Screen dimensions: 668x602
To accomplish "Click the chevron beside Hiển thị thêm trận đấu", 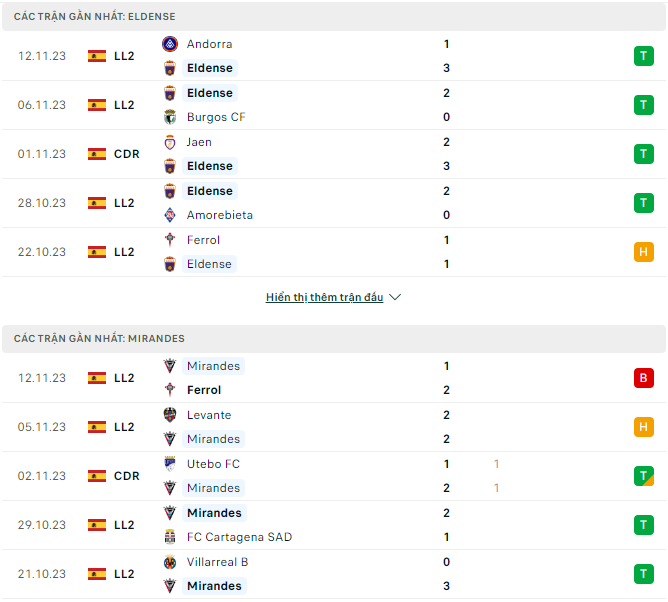I will pos(395,297).
